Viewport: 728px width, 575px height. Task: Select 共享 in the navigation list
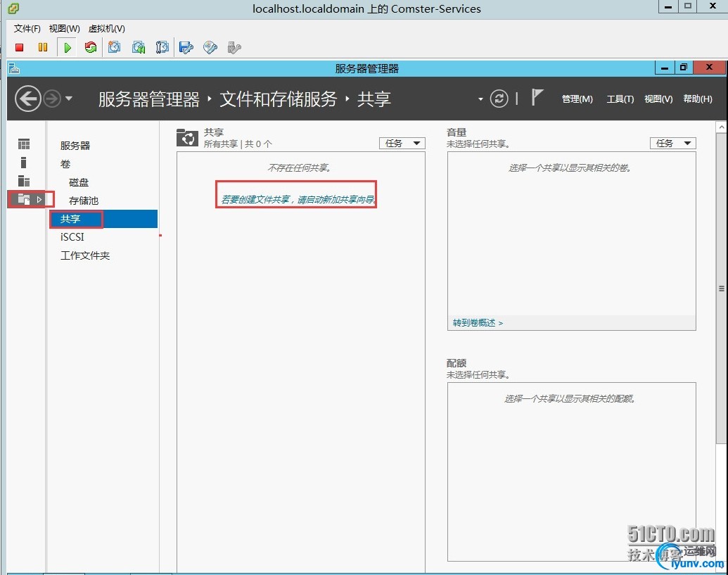[x=103, y=219]
